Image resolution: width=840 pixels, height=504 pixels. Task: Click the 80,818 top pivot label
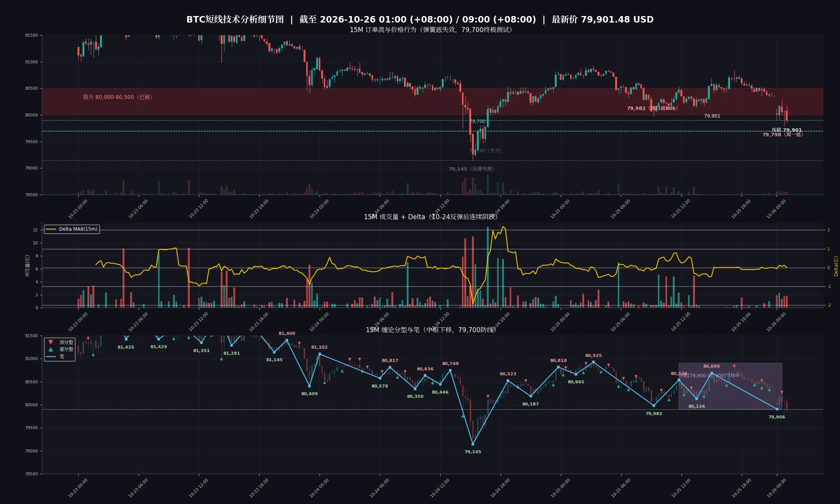[x=559, y=360]
